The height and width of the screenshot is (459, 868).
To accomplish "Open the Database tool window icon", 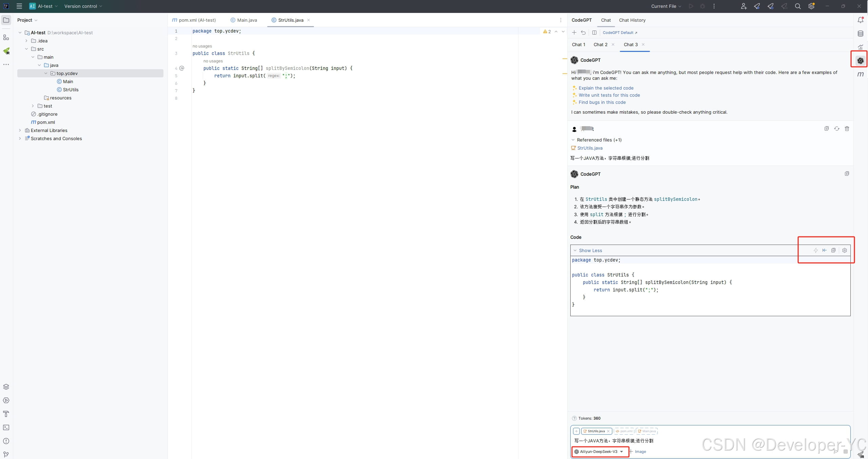I will pyautogui.click(x=860, y=34).
